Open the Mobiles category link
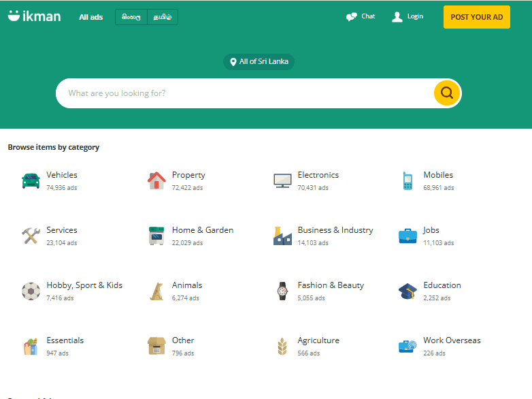 (x=438, y=175)
